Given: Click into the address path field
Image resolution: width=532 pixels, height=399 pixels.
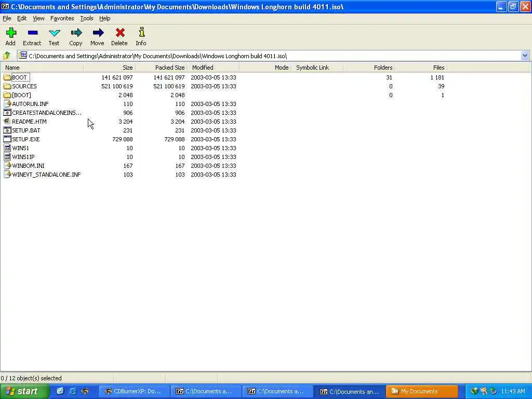Looking at the screenshot, I should (273, 56).
